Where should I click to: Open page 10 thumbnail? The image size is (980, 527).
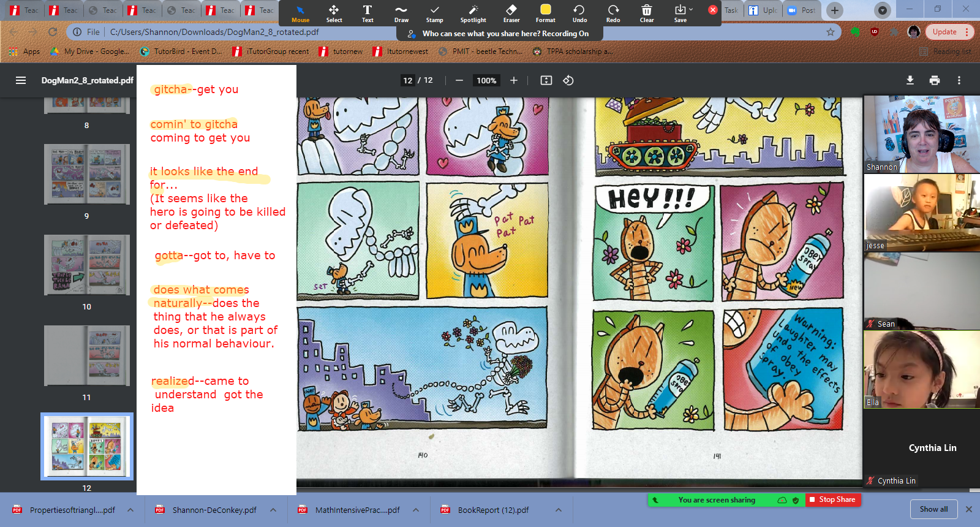(87, 265)
